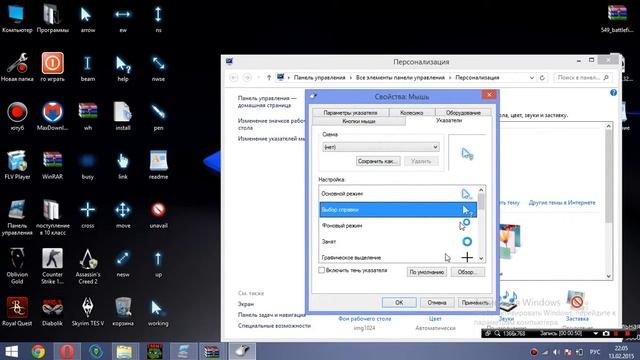Image resolution: width=640 pixels, height=360 pixels.
Task: Click the 'Сохранить как...' button
Action: 378,161
